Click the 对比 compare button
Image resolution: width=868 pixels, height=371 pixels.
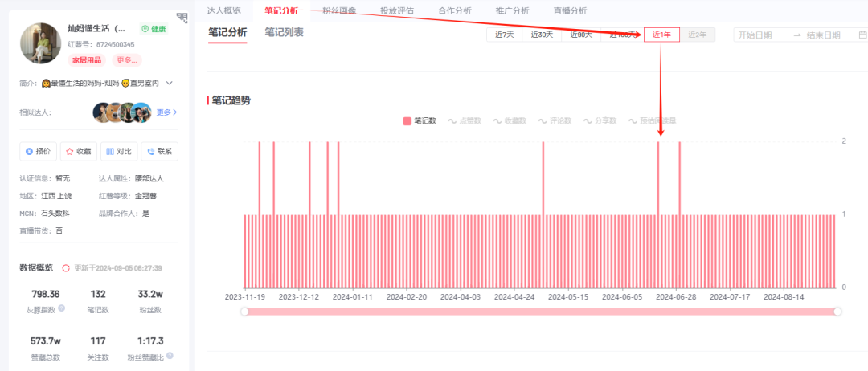pyautogui.click(x=119, y=151)
